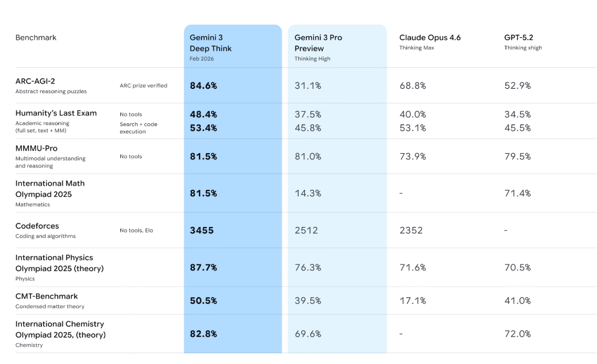Click the Gemini 3 Deep Think column header
Screen dimensions: 597x364
click(x=211, y=43)
